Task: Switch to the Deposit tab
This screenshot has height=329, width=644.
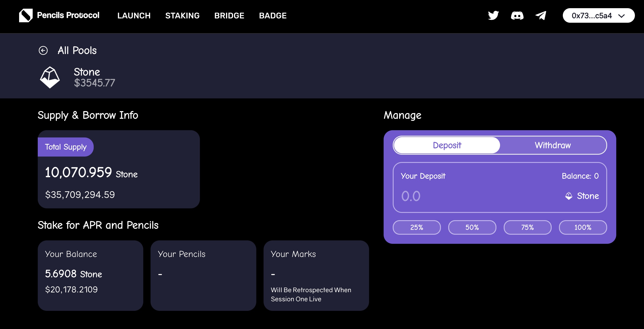Action: tap(447, 145)
